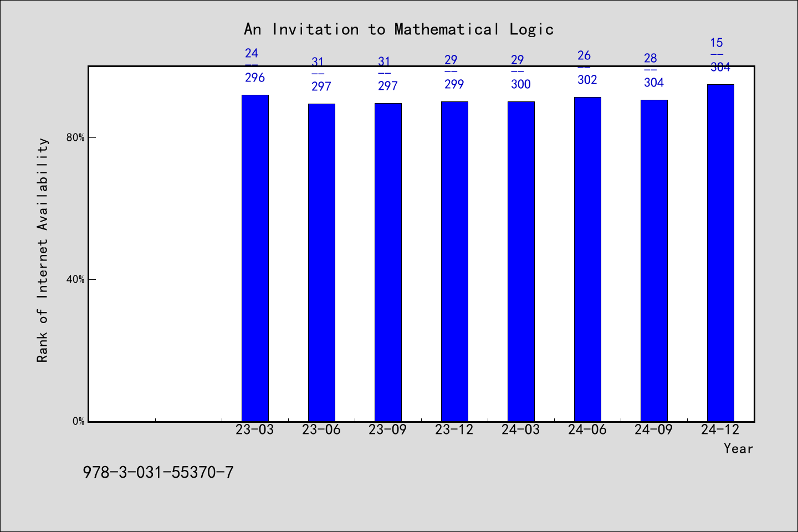Viewport: 798px width, 532px height.
Task: Click the value 24 above the 23-03 bar
Action: (252, 54)
